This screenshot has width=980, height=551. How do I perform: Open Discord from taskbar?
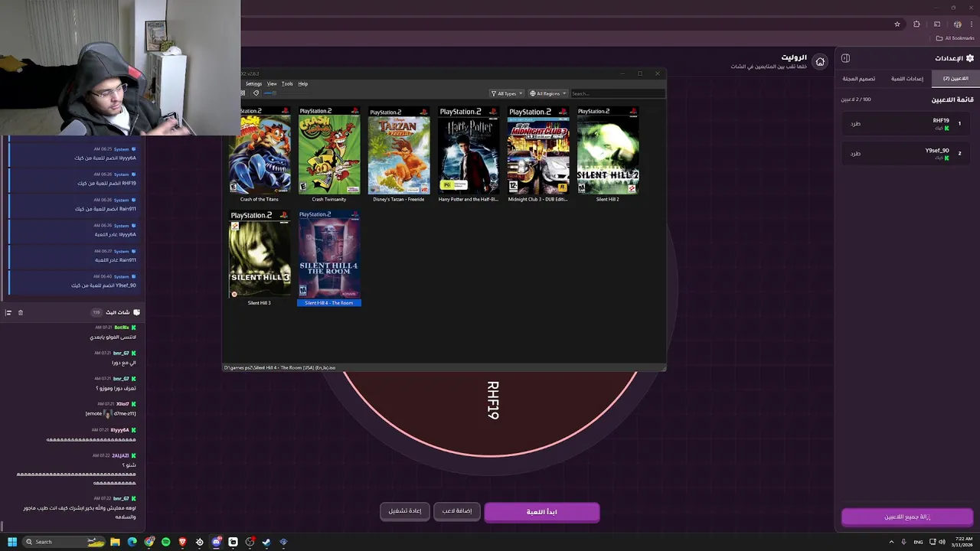[217, 542]
